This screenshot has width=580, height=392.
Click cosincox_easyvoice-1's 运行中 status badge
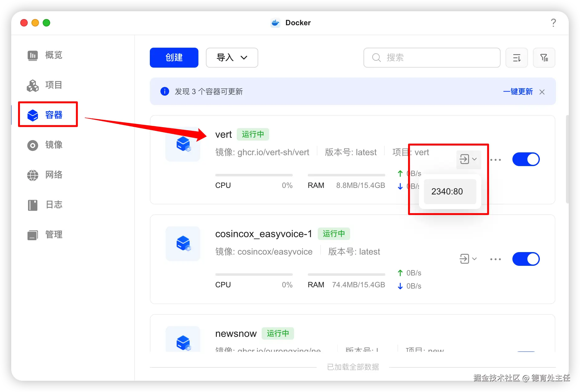[334, 234]
